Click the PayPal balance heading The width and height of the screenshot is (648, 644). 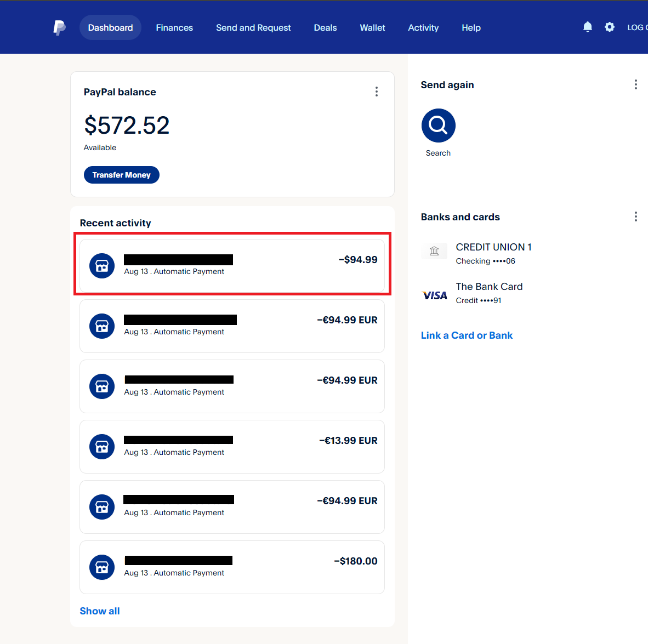(x=120, y=92)
